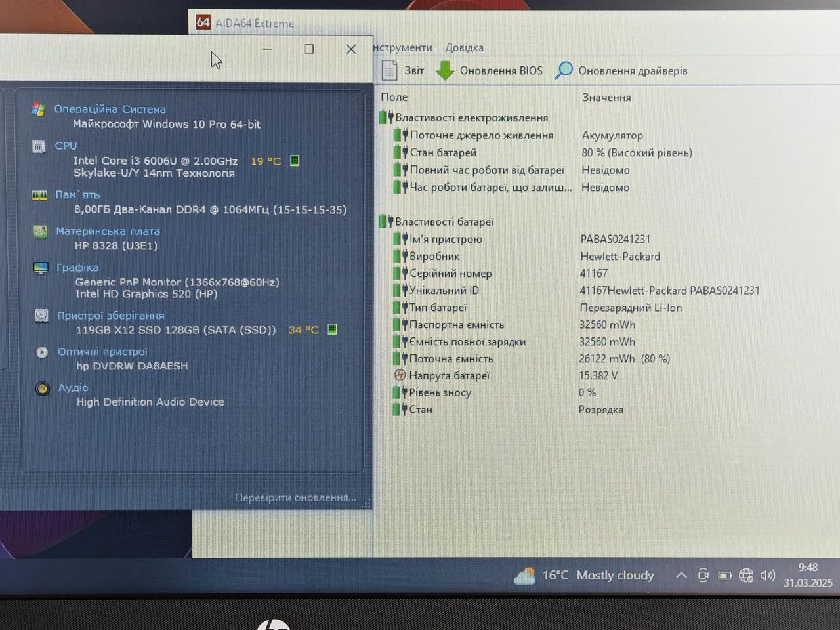Click the Пристрої зберігання heading

click(x=111, y=316)
